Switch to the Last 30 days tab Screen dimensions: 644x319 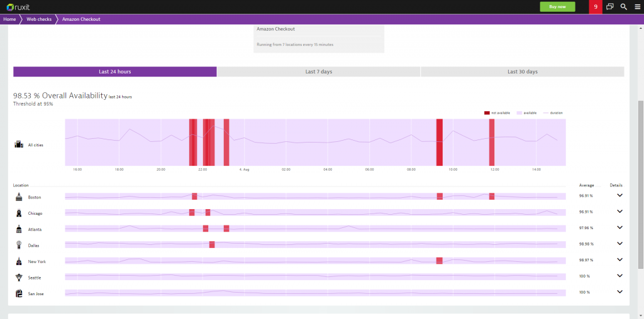pyautogui.click(x=523, y=72)
